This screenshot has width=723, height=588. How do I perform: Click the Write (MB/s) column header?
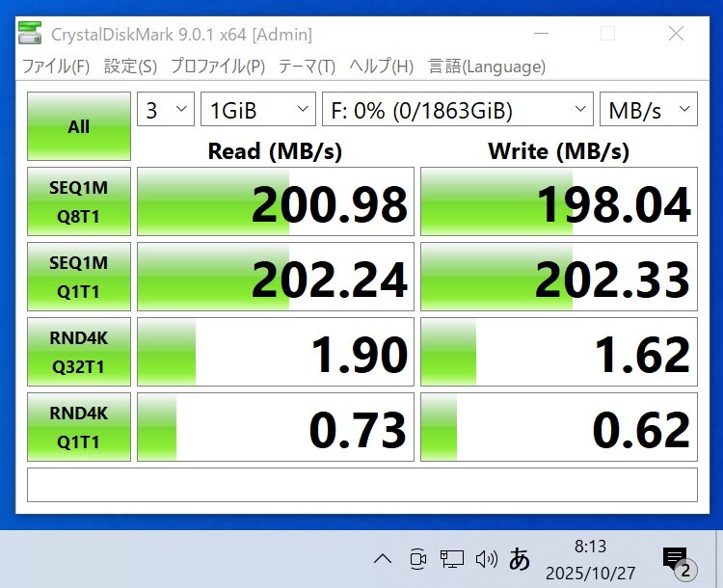coord(558,151)
